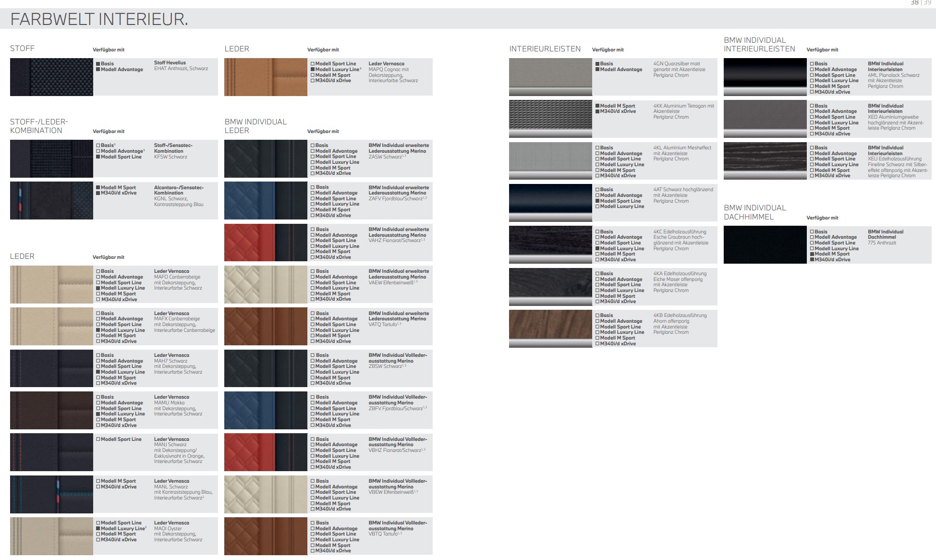Viewport: 936px width, 560px height.
Task: Check Modell Luxury Line box for MAPQ Cognac
Action: 313,69
